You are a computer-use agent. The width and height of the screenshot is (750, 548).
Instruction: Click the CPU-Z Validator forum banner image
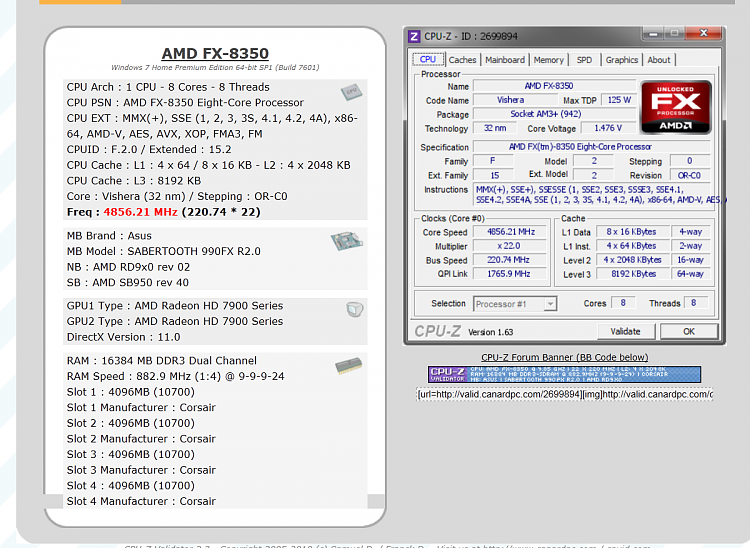coord(564,374)
